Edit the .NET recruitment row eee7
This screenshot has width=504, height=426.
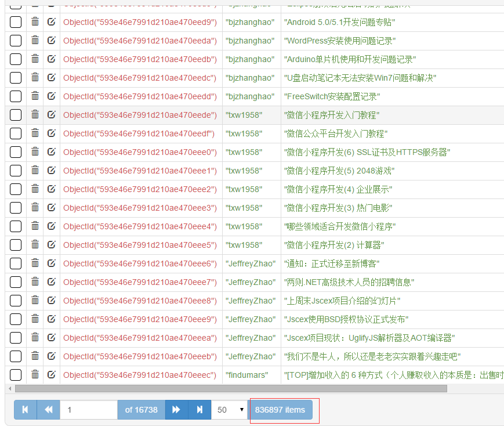point(52,282)
